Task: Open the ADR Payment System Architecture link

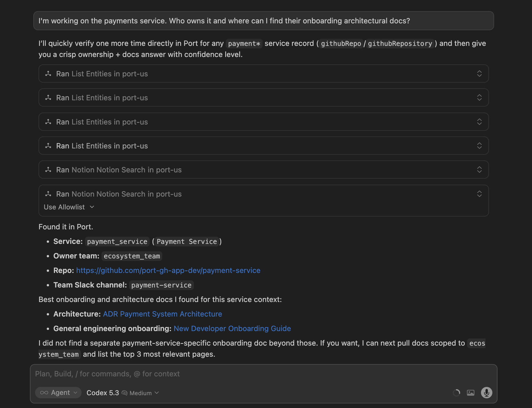Action: (x=162, y=314)
